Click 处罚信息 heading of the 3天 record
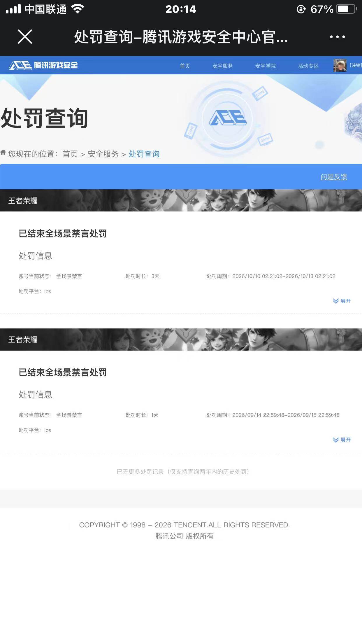Screen dimensions: 362x644 pyautogui.click(x=35, y=256)
